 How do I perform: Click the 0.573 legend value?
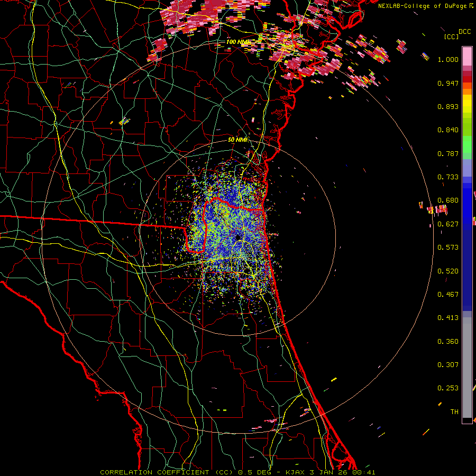(448, 248)
